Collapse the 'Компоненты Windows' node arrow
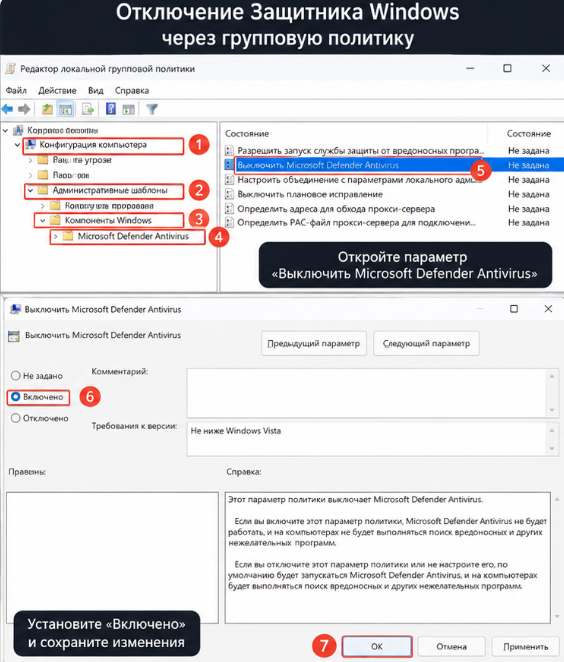Viewport: 564px width, 662px height. click(x=43, y=220)
